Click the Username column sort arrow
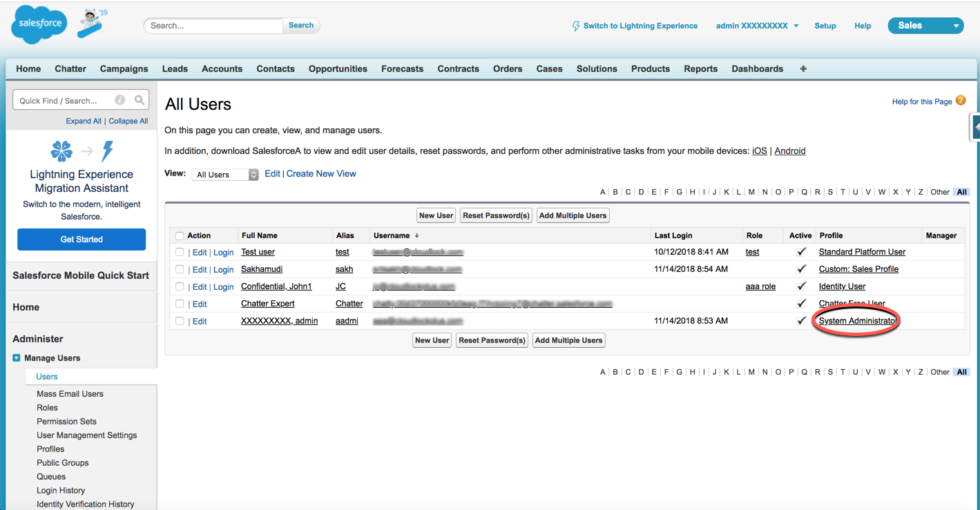Screen dimensions: 980x510 [x=416, y=235]
